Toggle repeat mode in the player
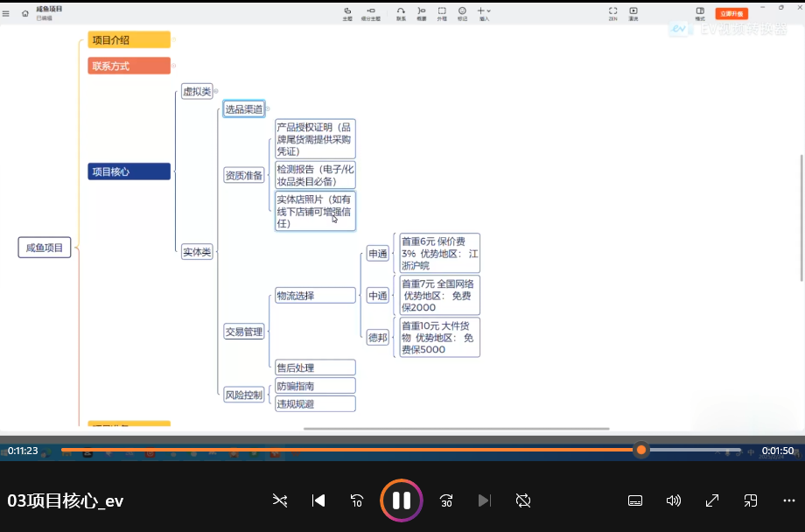Viewport: 805px width, 532px height. [x=523, y=500]
